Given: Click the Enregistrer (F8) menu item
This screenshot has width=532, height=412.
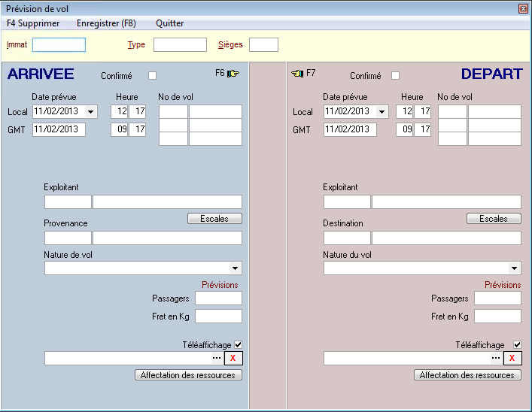Looking at the screenshot, I should coord(106,23).
